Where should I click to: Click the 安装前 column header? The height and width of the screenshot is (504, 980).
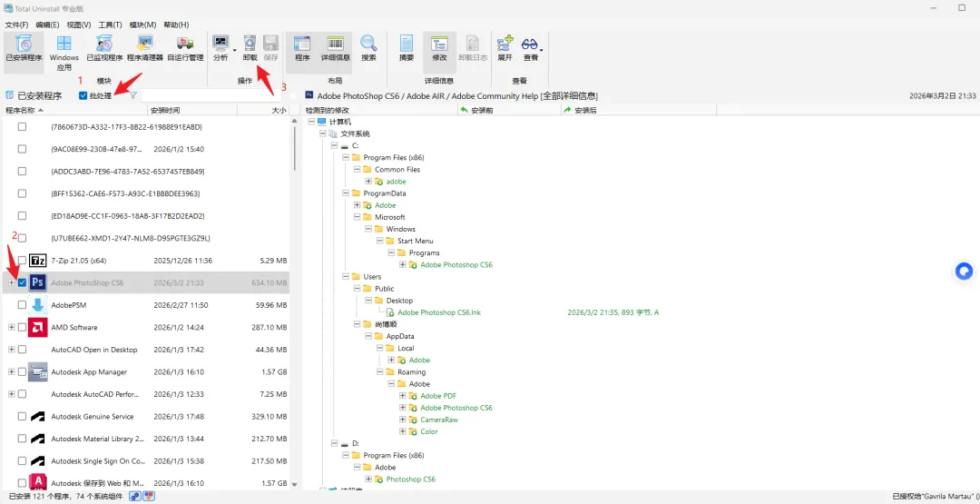509,110
